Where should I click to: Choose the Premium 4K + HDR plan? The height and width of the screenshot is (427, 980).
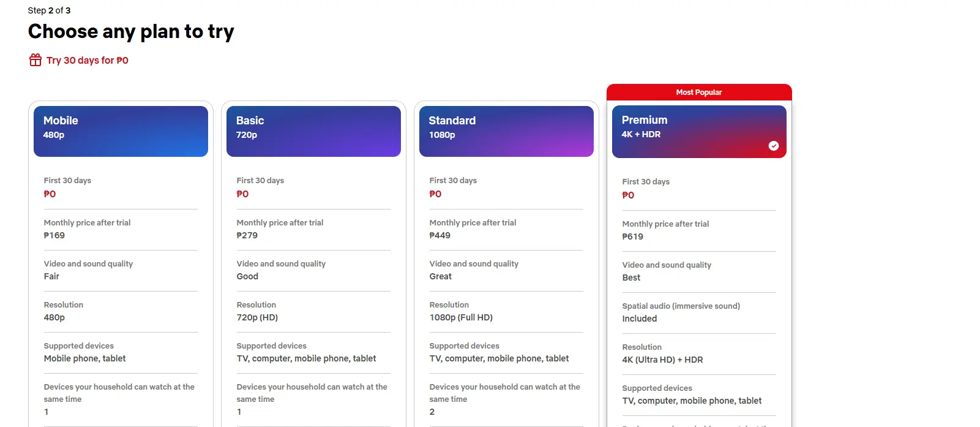click(x=699, y=132)
